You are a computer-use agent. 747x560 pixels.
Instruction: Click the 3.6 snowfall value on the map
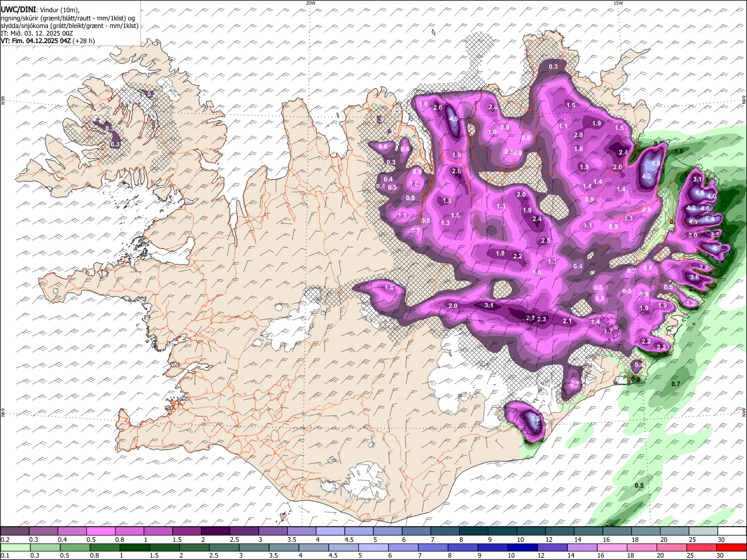[694, 278]
